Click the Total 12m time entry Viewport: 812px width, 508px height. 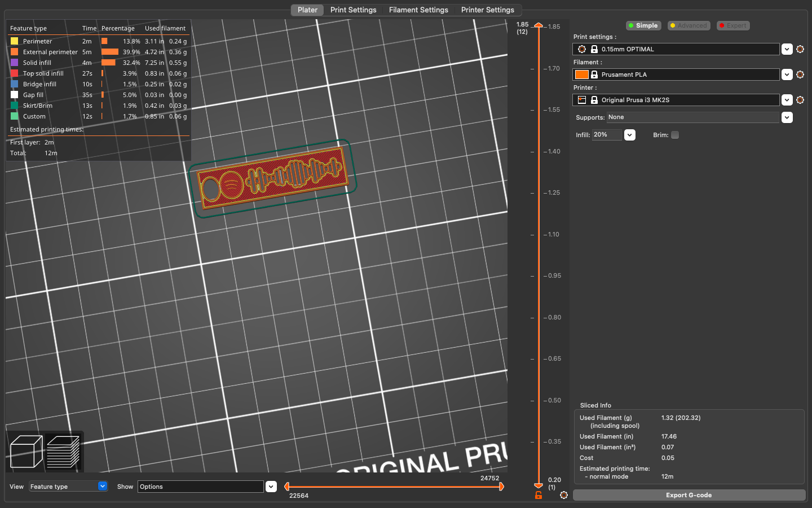coord(34,153)
